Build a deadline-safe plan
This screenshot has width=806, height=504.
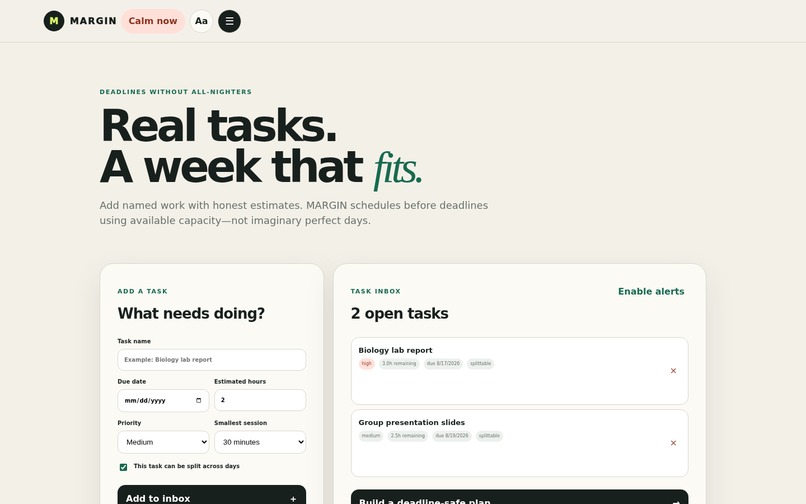tap(519, 498)
